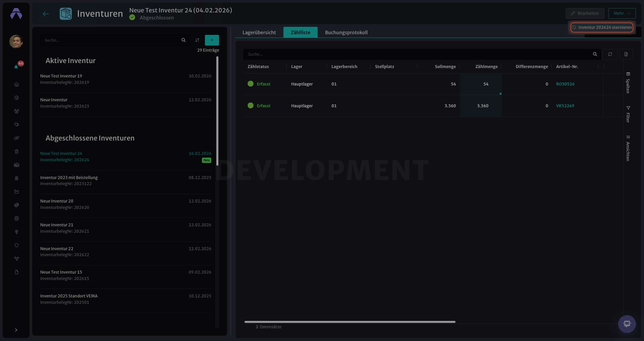
Task: Open the Ansichten side panel
Action: tap(628, 148)
